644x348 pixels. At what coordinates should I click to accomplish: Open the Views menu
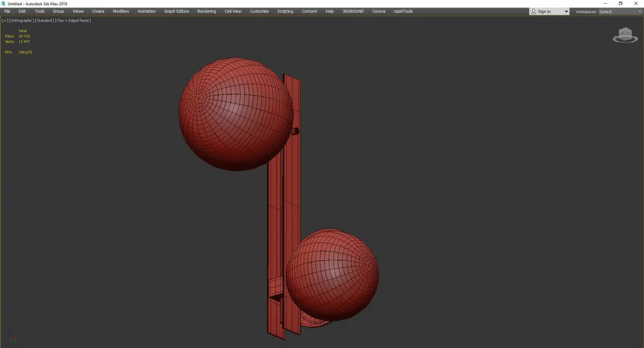[78, 11]
